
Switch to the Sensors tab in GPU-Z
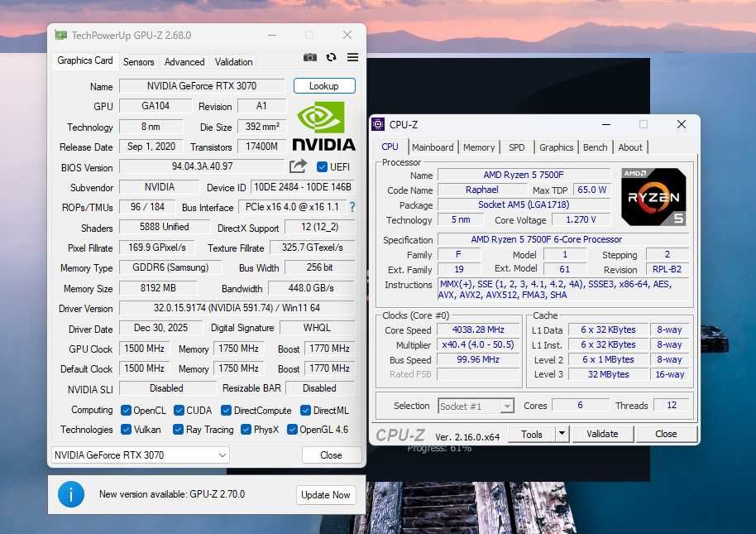tap(138, 62)
